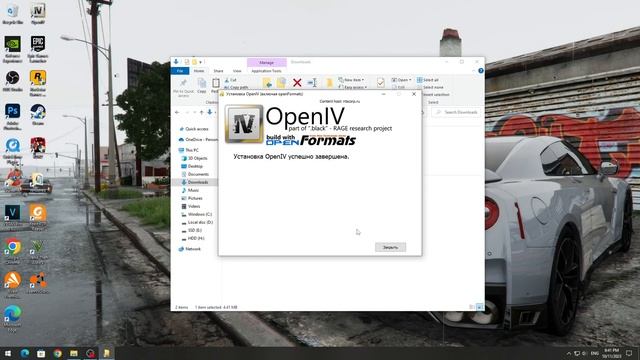Open the Recycle Bin desktop icon

pos(13,14)
